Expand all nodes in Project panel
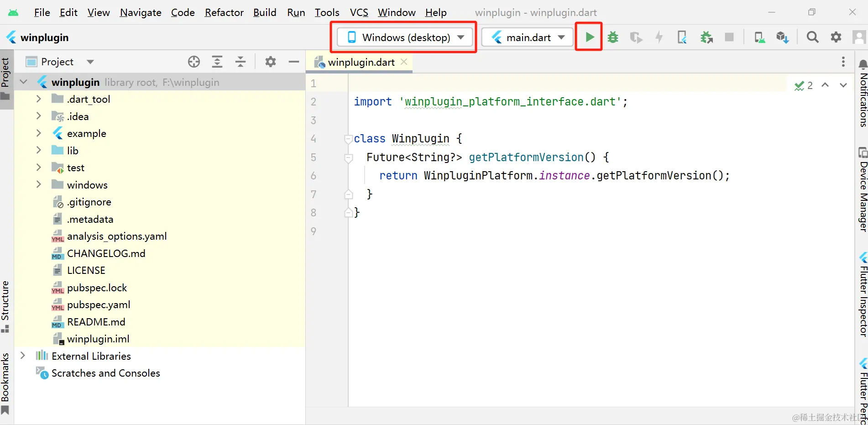This screenshot has height=425, width=868. [x=217, y=62]
